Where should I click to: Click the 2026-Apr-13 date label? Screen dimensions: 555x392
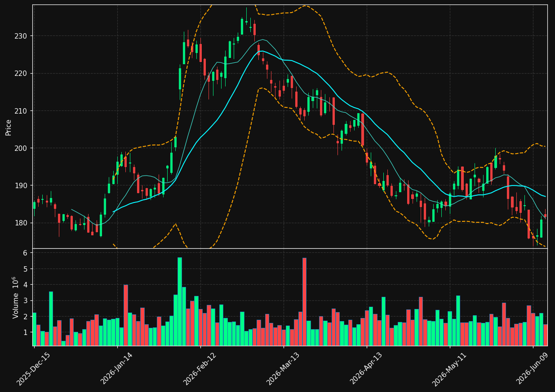click(366, 369)
